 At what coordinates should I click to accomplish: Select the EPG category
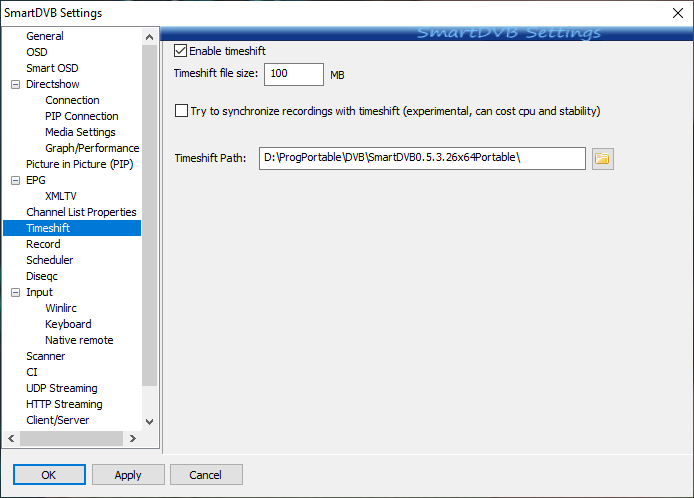[36, 180]
